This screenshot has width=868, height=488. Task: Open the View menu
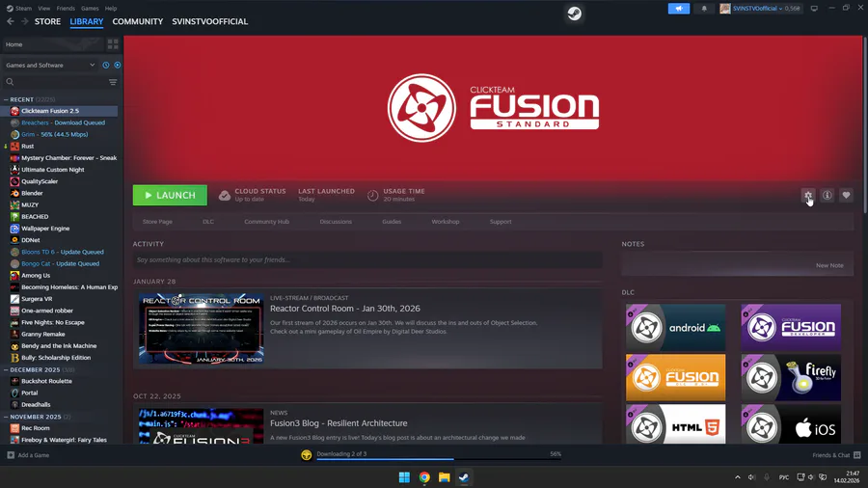[43, 9]
